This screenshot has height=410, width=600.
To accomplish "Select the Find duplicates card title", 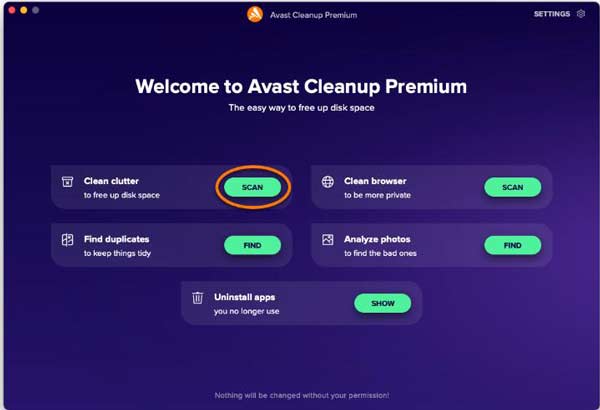I will 116,239.
